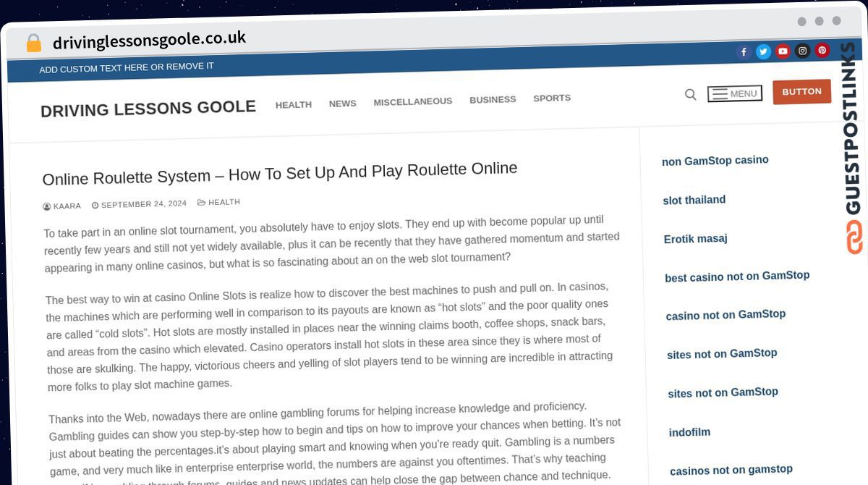Open the Pinterest social icon
The image size is (868, 485).
tap(822, 50)
